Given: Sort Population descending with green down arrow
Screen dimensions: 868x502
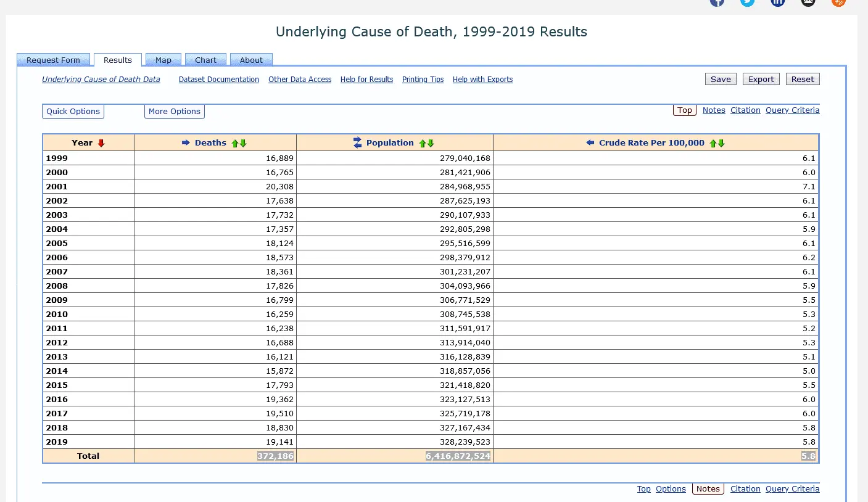Looking at the screenshot, I should (431, 143).
